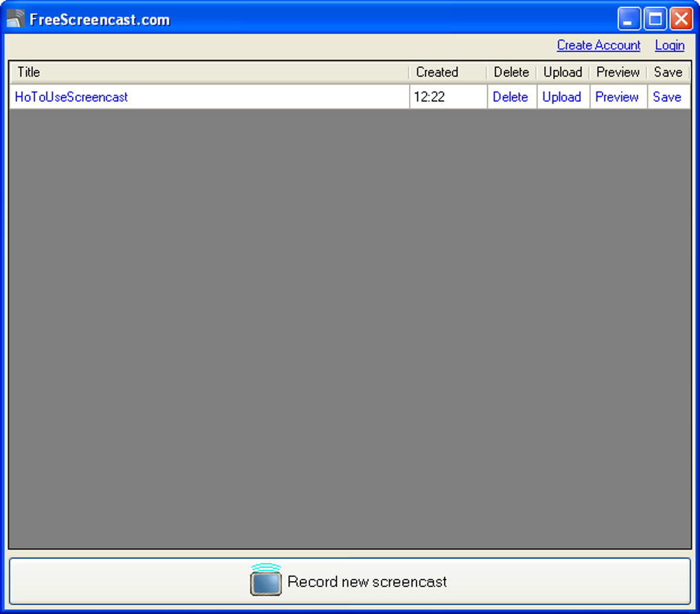Click the Delete column header

(511, 72)
